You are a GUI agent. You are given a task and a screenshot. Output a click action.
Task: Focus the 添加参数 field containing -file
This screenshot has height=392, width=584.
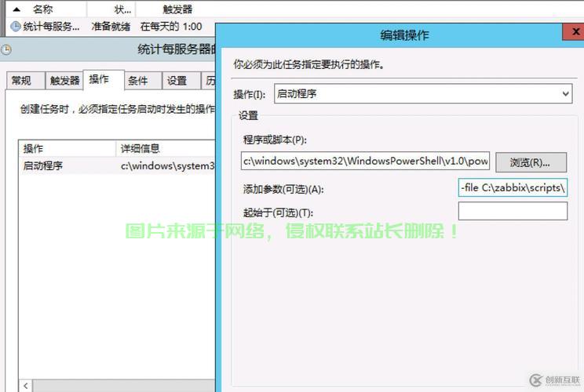tap(513, 188)
